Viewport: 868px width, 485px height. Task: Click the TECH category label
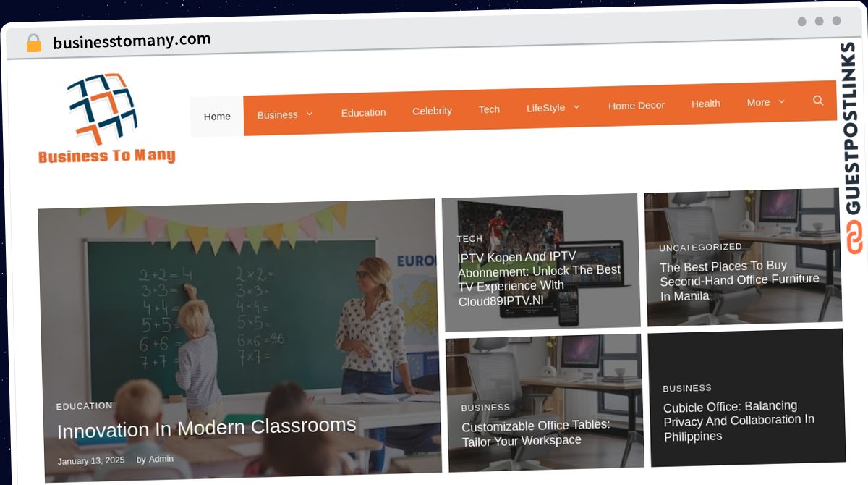pos(469,238)
